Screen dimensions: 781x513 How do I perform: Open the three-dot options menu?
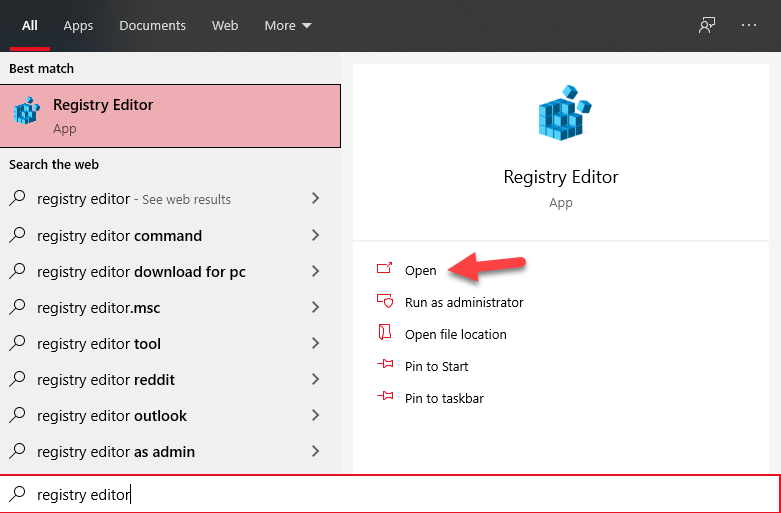pyautogui.click(x=749, y=25)
